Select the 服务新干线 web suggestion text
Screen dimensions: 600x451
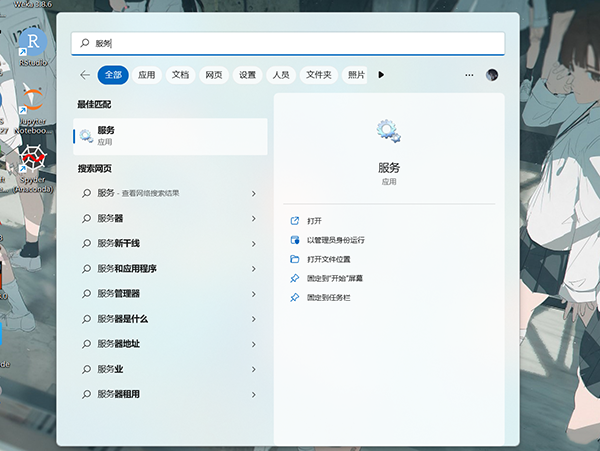point(119,243)
